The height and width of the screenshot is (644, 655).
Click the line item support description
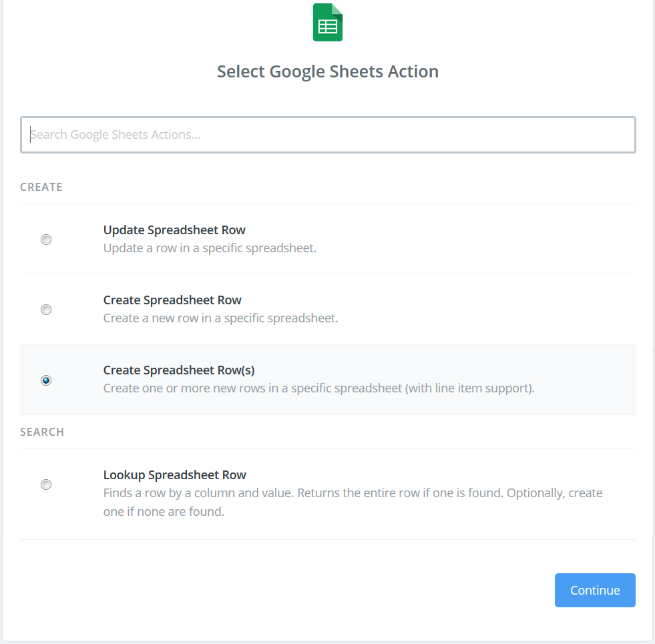click(319, 388)
